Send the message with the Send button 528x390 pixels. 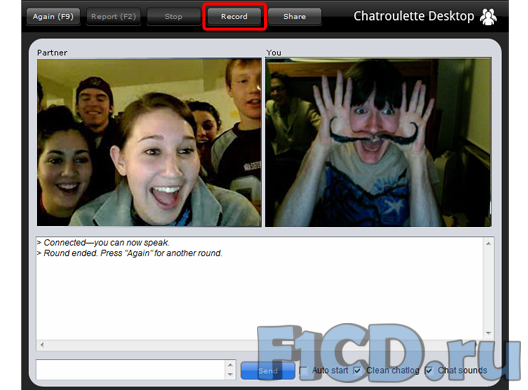(x=268, y=371)
